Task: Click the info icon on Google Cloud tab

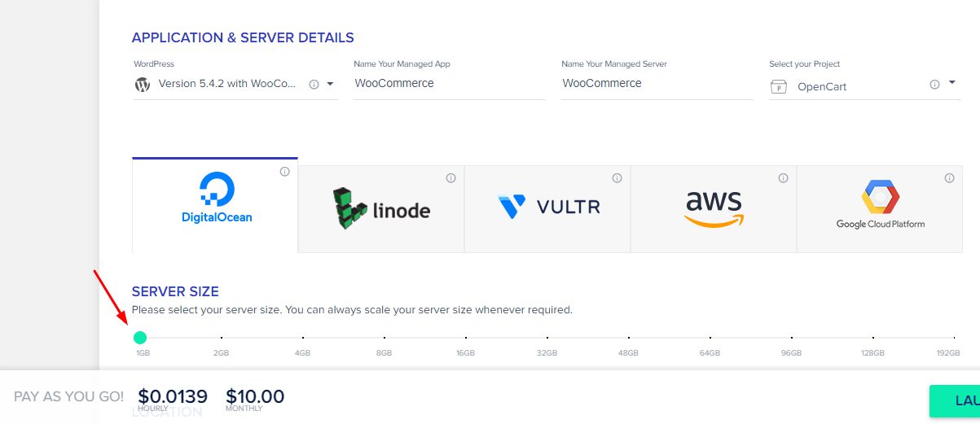Action: (x=949, y=178)
